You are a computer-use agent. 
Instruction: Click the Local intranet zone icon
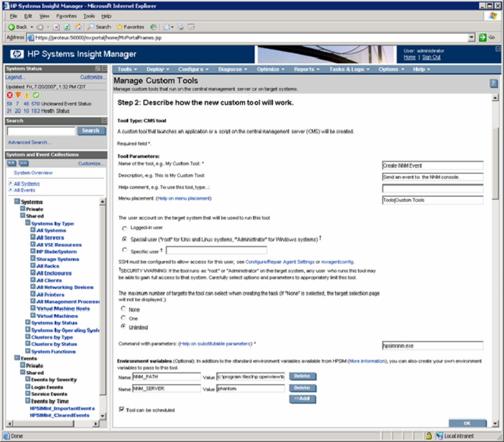click(x=439, y=436)
